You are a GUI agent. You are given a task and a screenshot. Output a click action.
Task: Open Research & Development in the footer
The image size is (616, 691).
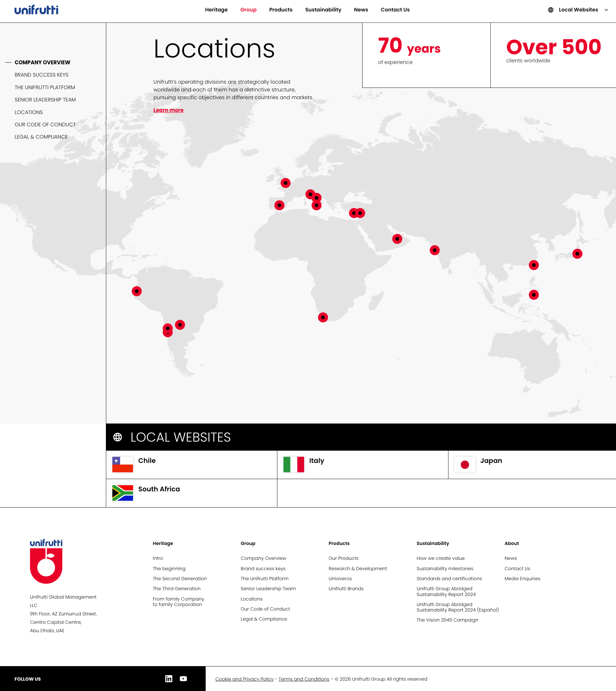pyautogui.click(x=358, y=568)
